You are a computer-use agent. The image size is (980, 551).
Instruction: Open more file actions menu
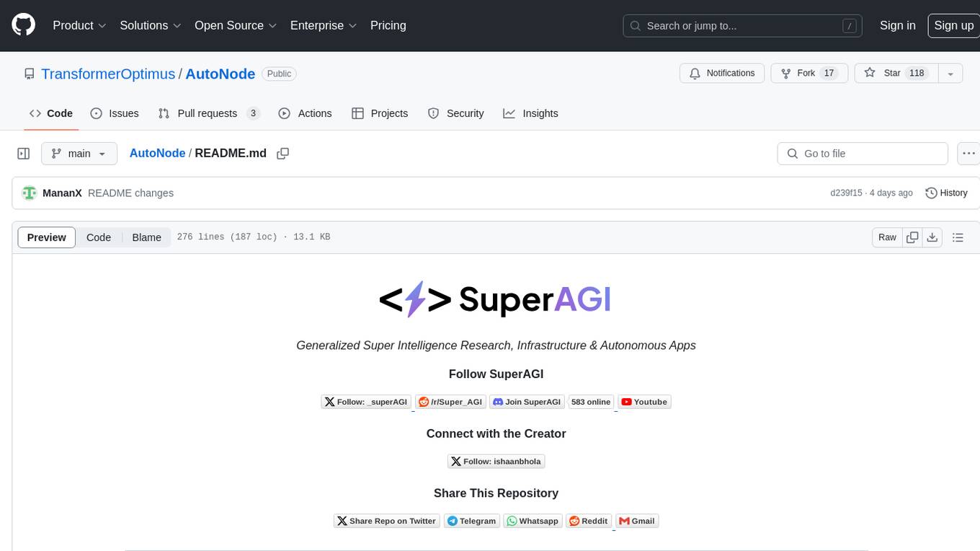coord(968,154)
